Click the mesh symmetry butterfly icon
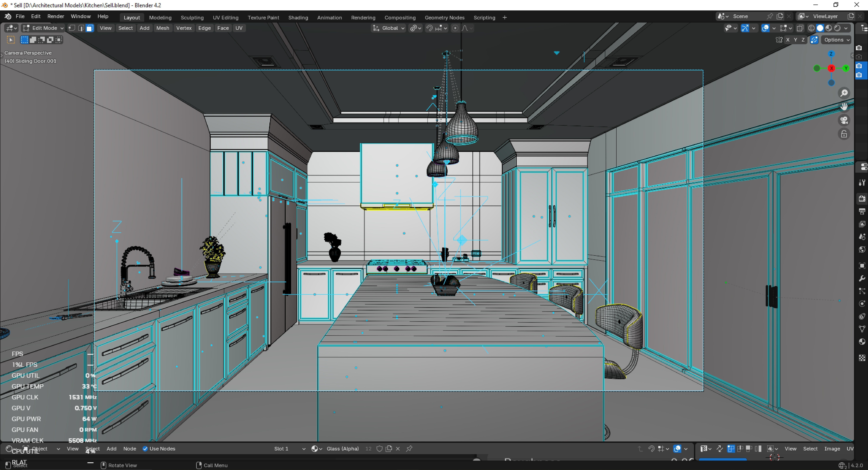 779,40
